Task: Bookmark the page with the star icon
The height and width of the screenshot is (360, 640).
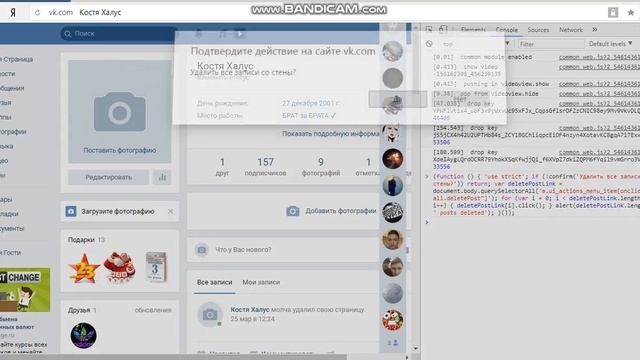Action: [x=631, y=13]
